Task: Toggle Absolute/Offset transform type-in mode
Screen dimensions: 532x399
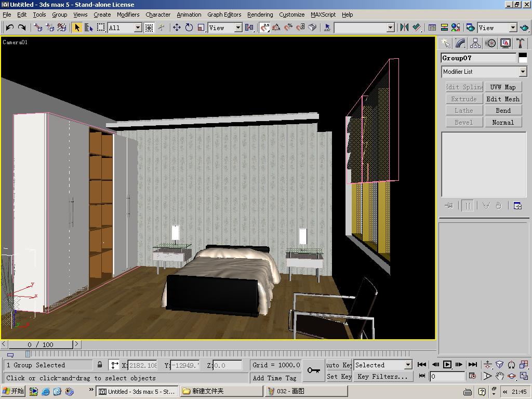Action: 114,365
